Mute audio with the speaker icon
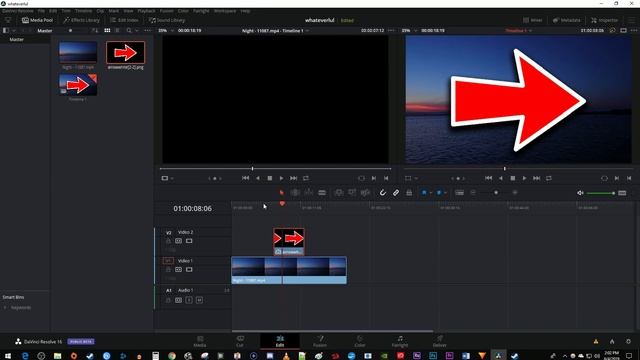Viewport: 640px width, 360px height. [x=580, y=193]
